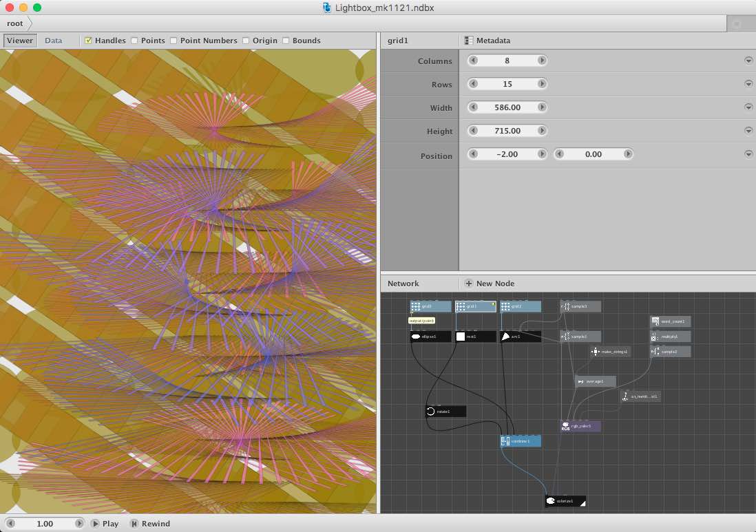Select the average1 node

596,382
